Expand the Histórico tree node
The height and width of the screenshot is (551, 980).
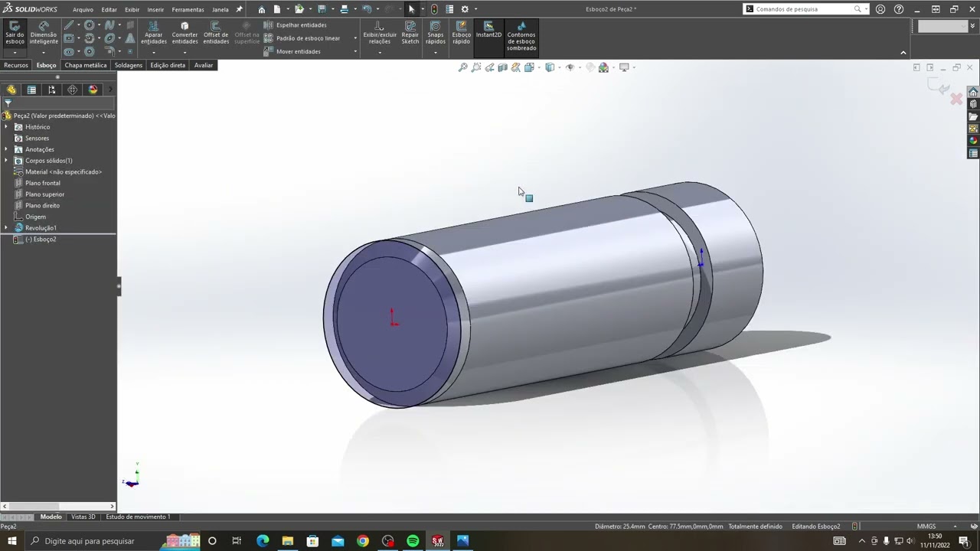pyautogui.click(x=6, y=127)
